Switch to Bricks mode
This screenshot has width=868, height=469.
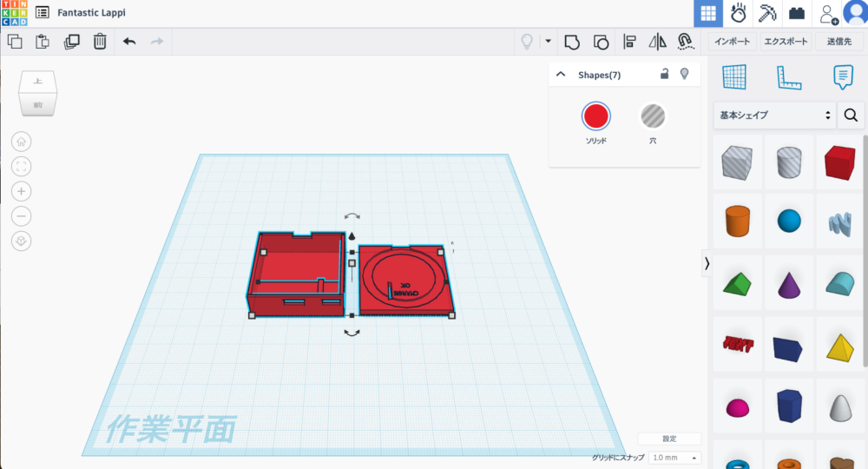click(x=797, y=13)
